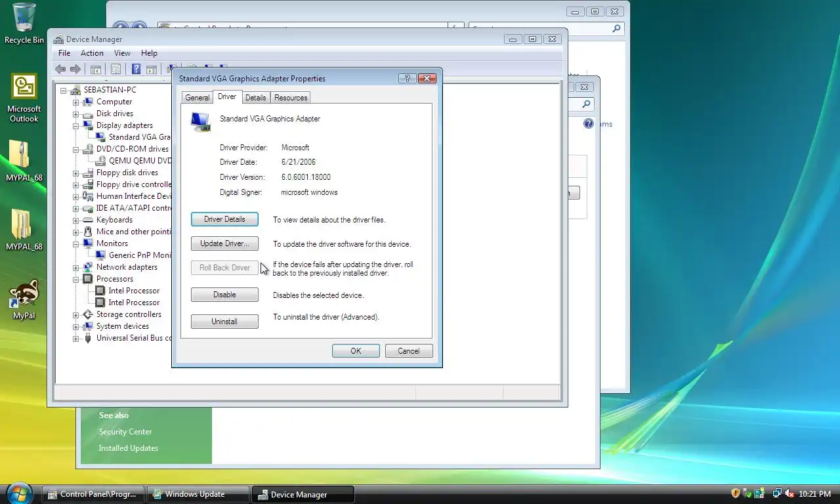Click the security shield alert tray icon

point(736,493)
